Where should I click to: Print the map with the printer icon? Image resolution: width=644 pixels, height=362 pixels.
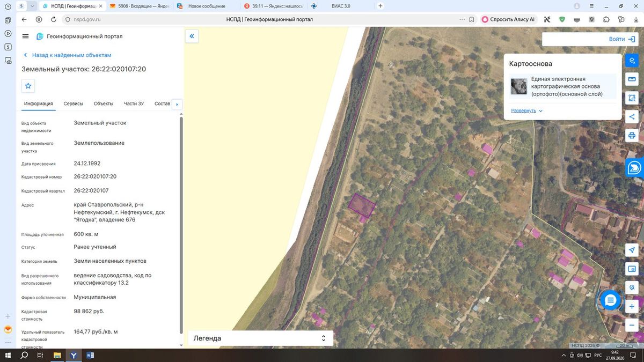coord(632,136)
